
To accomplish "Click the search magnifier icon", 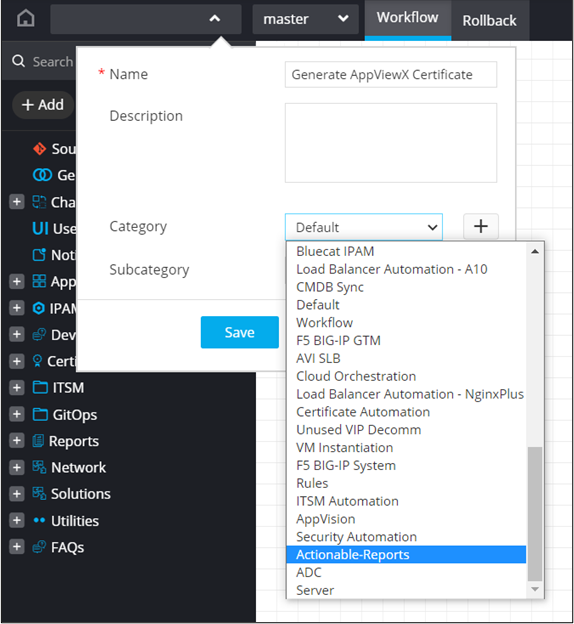I will [x=18, y=61].
